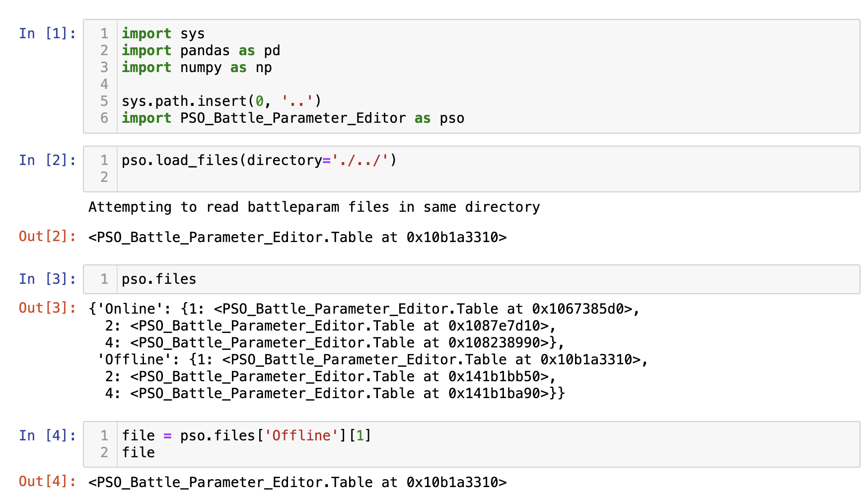Click line number 6 gutter in cell 1
The width and height of the screenshot is (868, 501).
(x=104, y=118)
